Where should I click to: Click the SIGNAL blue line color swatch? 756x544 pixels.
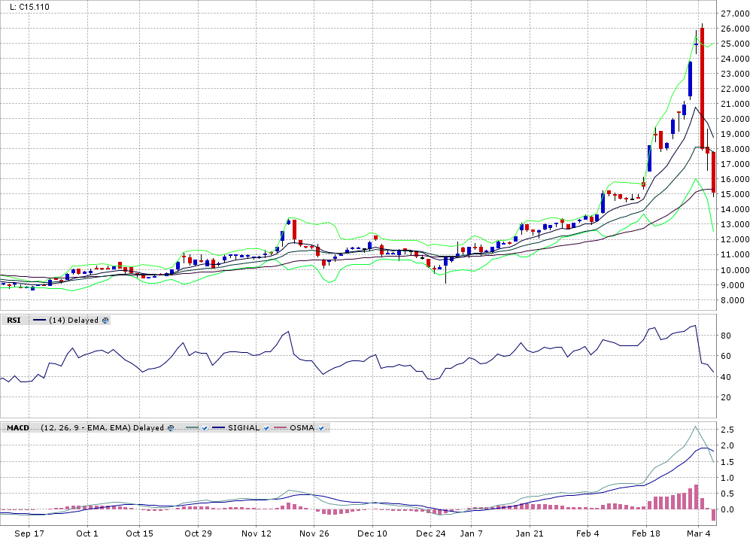pos(219,427)
